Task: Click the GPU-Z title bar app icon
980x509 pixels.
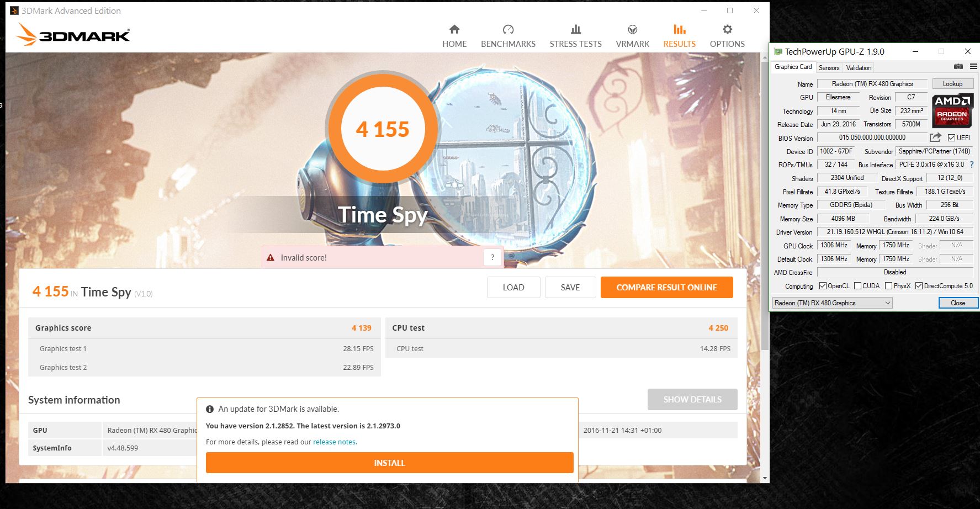Action: tap(778, 51)
